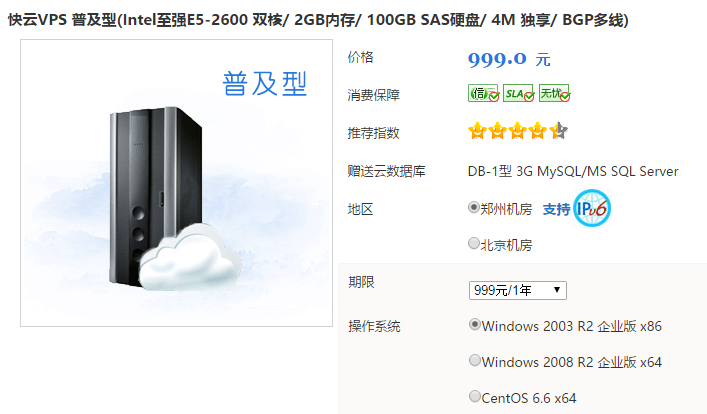
Task: Click the third recommendation star
Action: coord(518,131)
